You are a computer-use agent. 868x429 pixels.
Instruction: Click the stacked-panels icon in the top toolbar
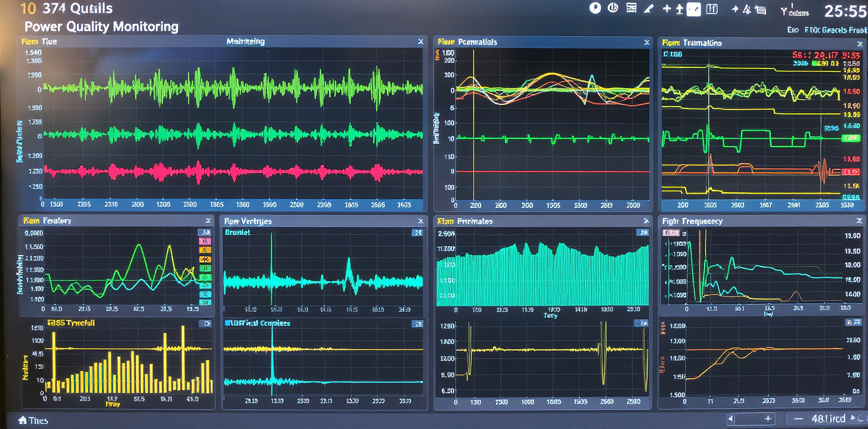point(760,10)
